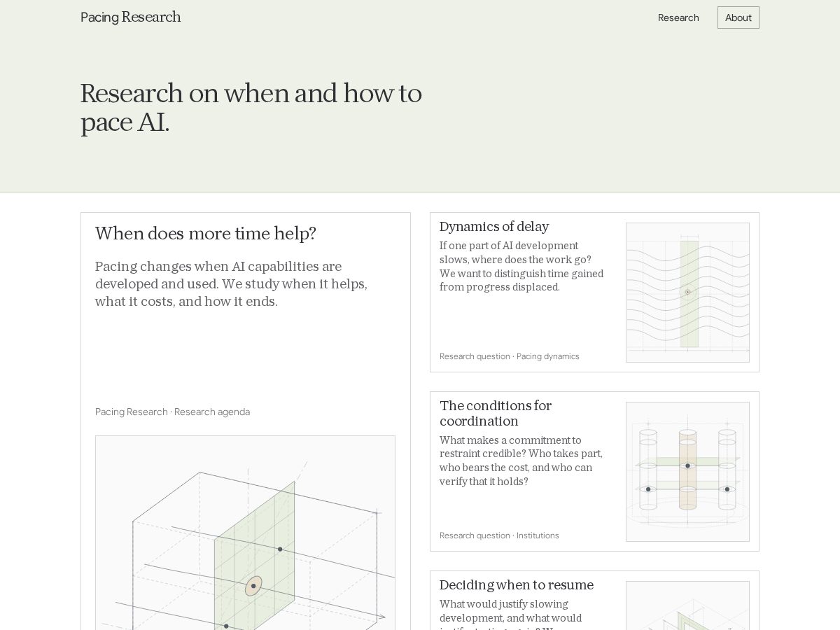Click 'Research question · Pacing dynamics' label
The image size is (840, 630).
pyautogui.click(x=510, y=356)
